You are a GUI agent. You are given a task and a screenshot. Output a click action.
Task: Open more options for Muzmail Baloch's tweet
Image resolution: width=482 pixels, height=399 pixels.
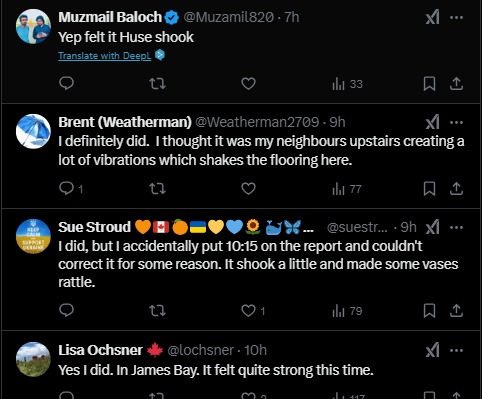[x=456, y=17]
